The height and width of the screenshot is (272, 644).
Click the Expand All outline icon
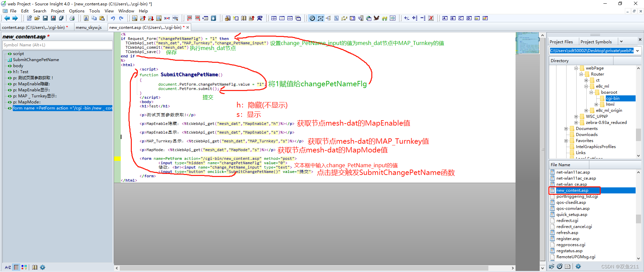coord(415,18)
